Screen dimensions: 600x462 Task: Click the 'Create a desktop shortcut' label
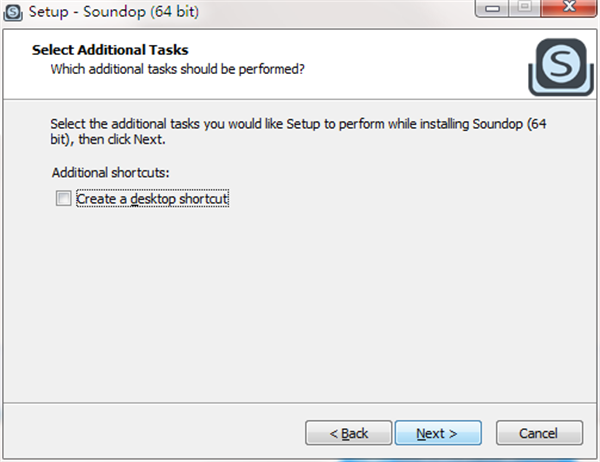coord(153,199)
